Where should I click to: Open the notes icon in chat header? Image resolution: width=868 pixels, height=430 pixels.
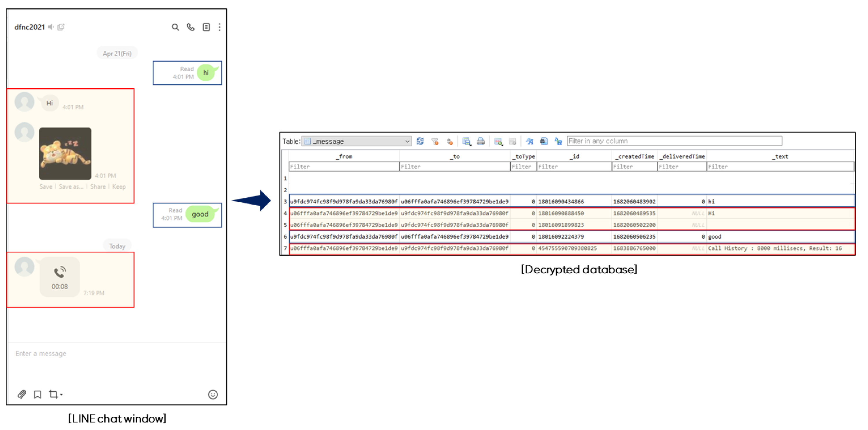(x=206, y=27)
